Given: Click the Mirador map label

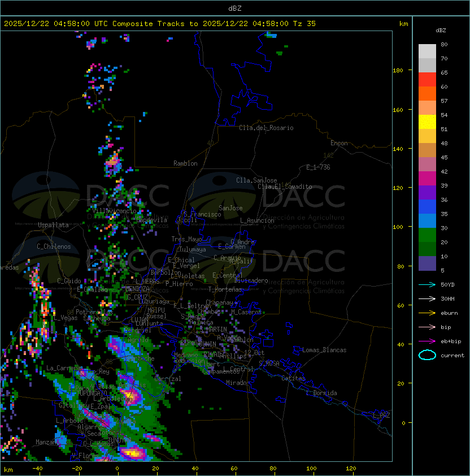Looking at the screenshot, I should [x=238, y=383].
